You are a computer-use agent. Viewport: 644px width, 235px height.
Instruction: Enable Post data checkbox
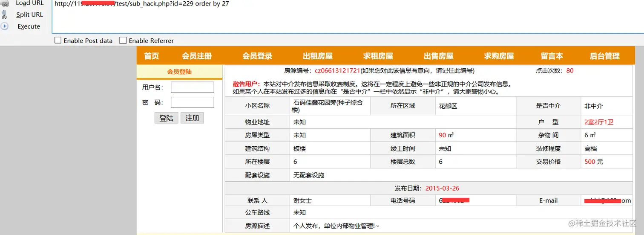tap(58, 41)
